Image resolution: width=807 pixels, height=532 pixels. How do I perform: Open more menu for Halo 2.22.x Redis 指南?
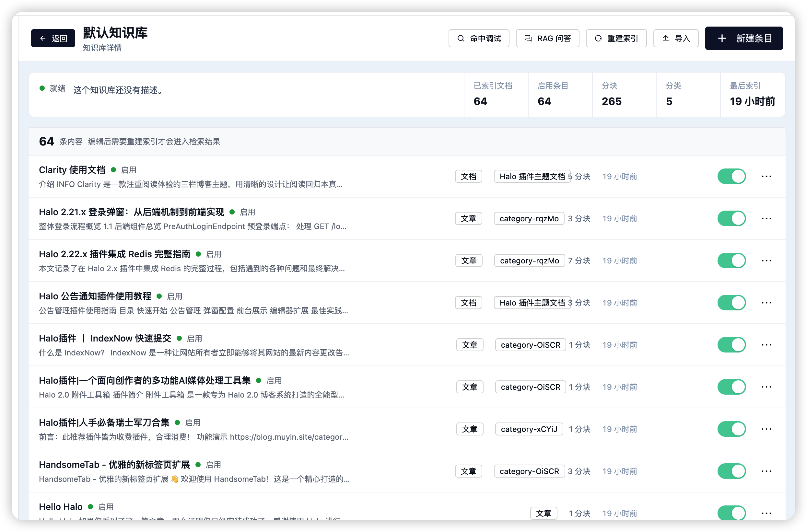pos(766,260)
